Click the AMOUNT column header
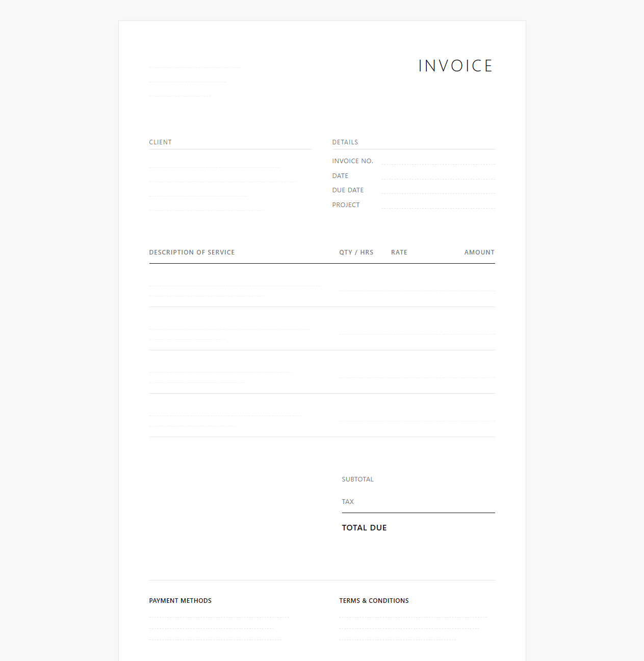This screenshot has height=661, width=644. click(x=479, y=252)
